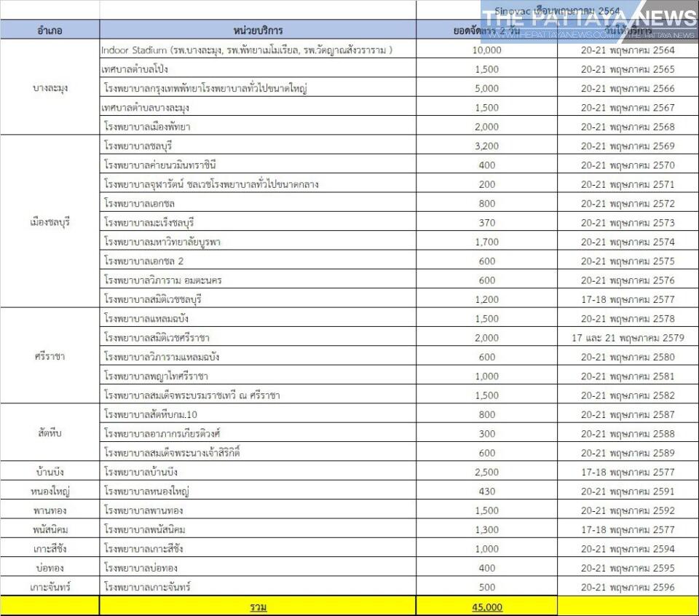
Task: Click the 20-21 พฤษภาคม 2582 date cell
Action: (628, 395)
